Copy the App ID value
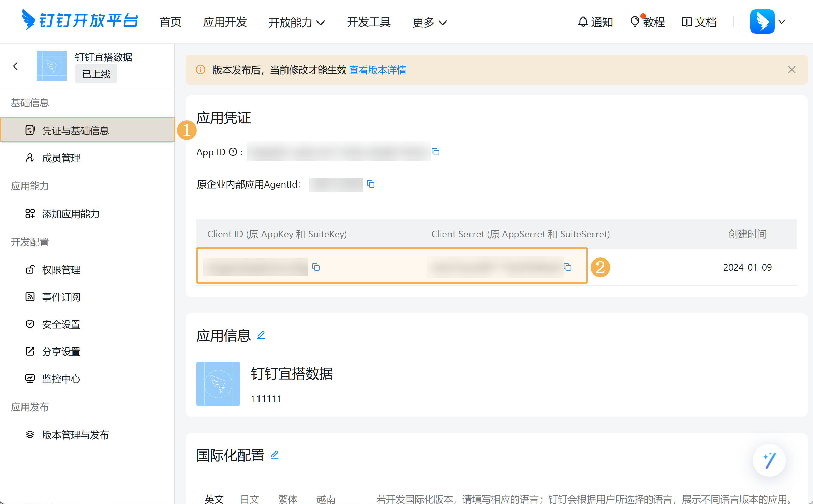 [435, 152]
